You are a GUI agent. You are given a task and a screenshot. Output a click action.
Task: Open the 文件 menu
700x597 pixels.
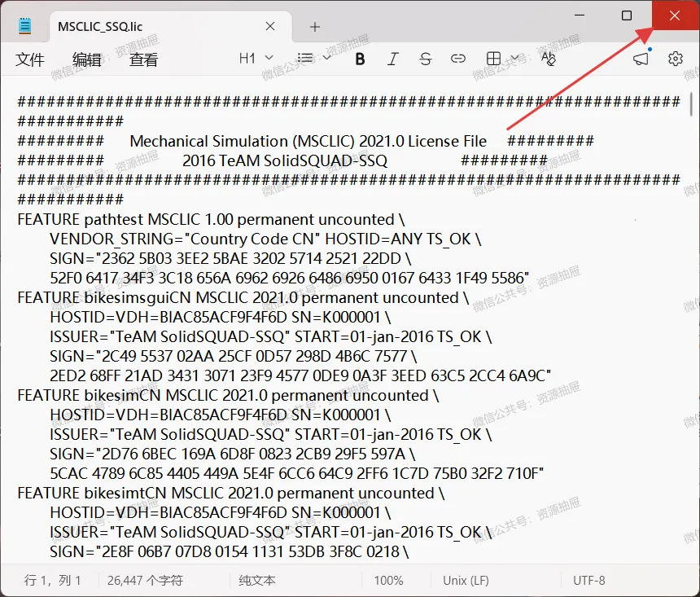pos(30,59)
